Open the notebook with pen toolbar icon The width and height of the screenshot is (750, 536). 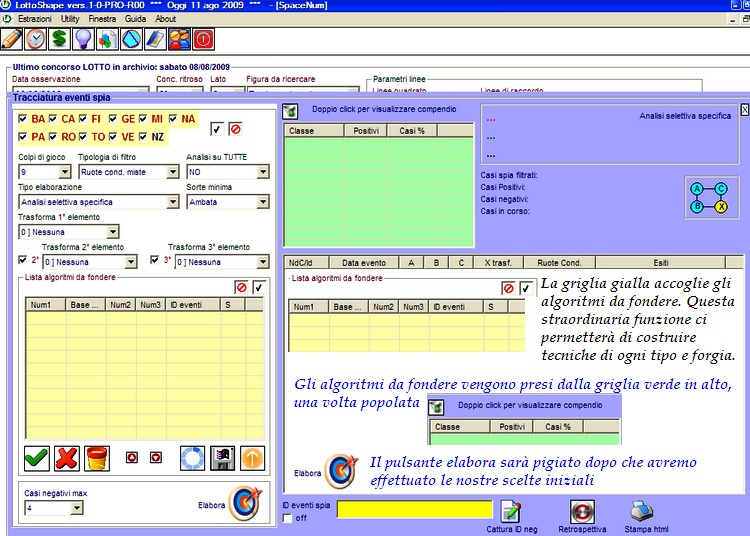(x=155, y=39)
